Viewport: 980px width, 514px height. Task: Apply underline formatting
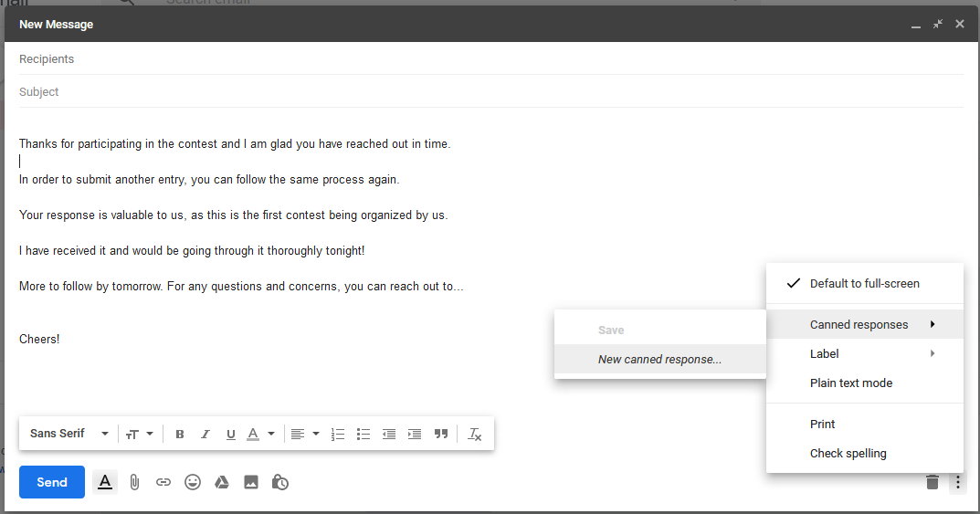tap(231, 434)
